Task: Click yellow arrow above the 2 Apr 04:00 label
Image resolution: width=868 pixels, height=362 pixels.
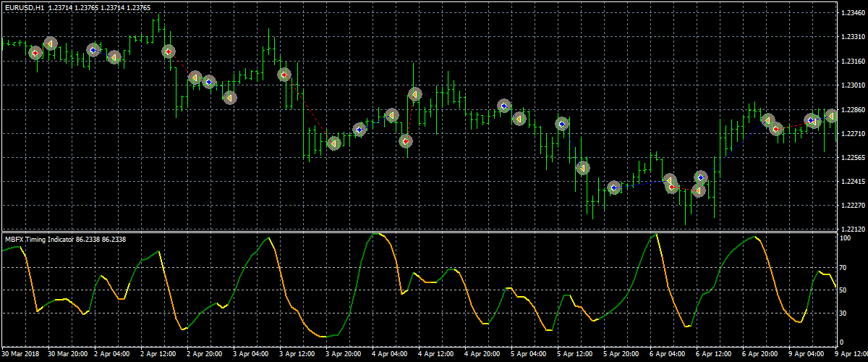Action: (x=114, y=56)
